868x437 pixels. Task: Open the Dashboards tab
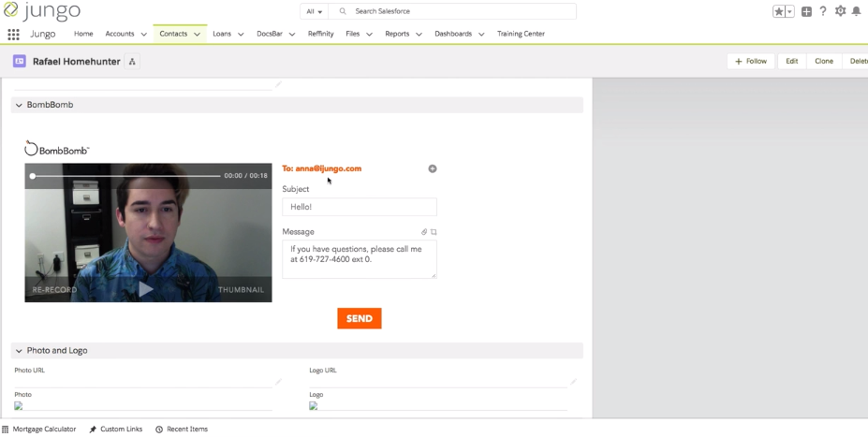coord(453,34)
